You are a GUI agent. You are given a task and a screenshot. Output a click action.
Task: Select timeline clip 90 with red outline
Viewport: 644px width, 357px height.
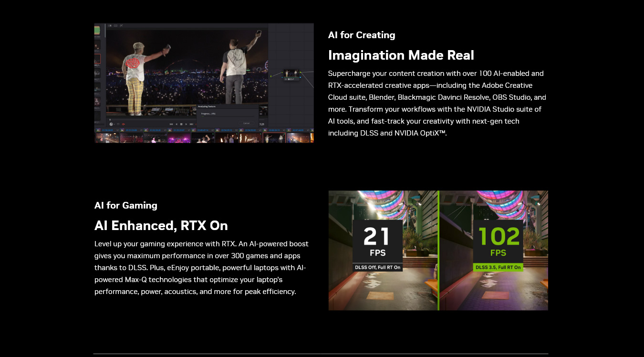pyautogui.click(x=274, y=138)
